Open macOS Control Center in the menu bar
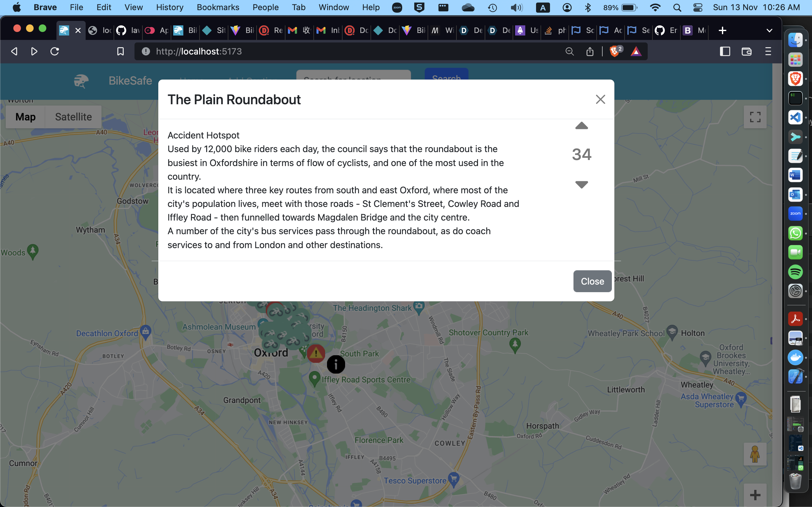This screenshot has width=812, height=507. (x=697, y=7)
